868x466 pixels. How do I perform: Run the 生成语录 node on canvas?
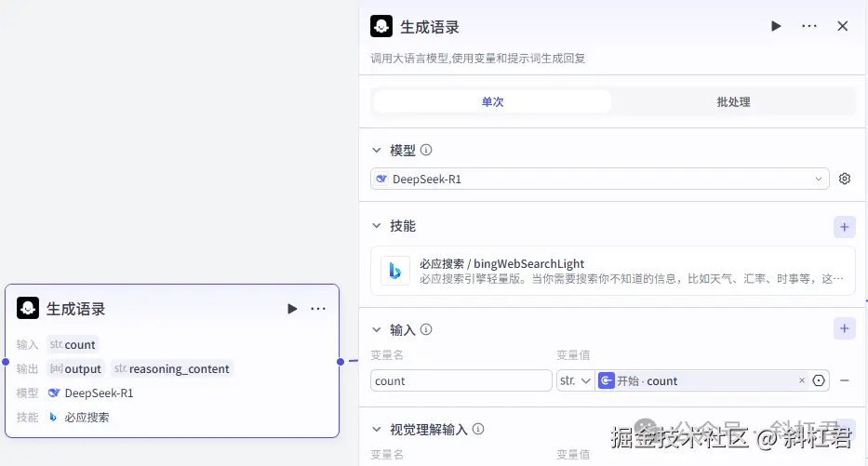[x=292, y=309]
